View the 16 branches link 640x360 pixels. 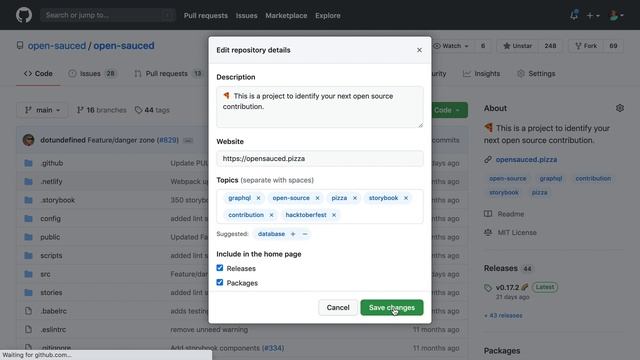[102, 110]
